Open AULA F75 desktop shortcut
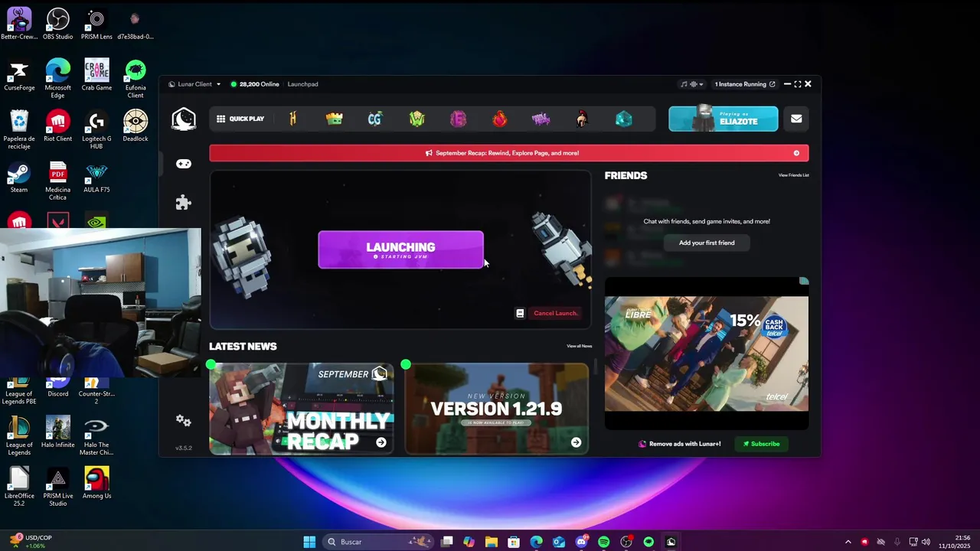The width and height of the screenshot is (980, 551). (x=96, y=178)
